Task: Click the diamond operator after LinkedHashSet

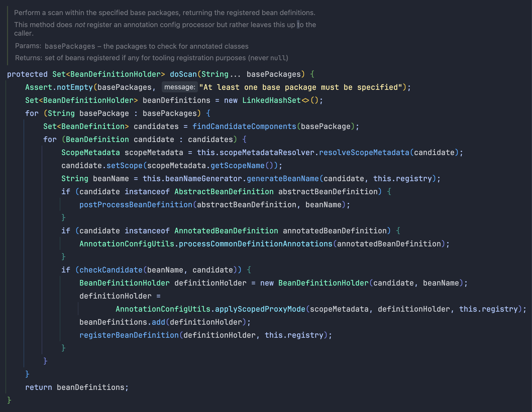Action: (305, 100)
